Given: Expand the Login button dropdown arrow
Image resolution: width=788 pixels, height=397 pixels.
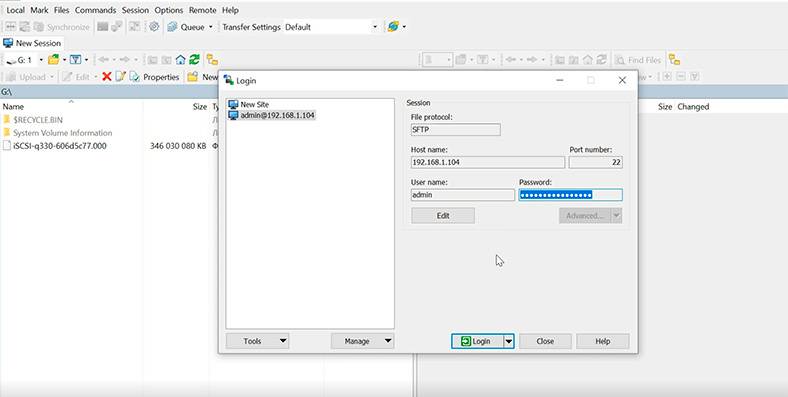Looking at the screenshot, I should (x=509, y=341).
